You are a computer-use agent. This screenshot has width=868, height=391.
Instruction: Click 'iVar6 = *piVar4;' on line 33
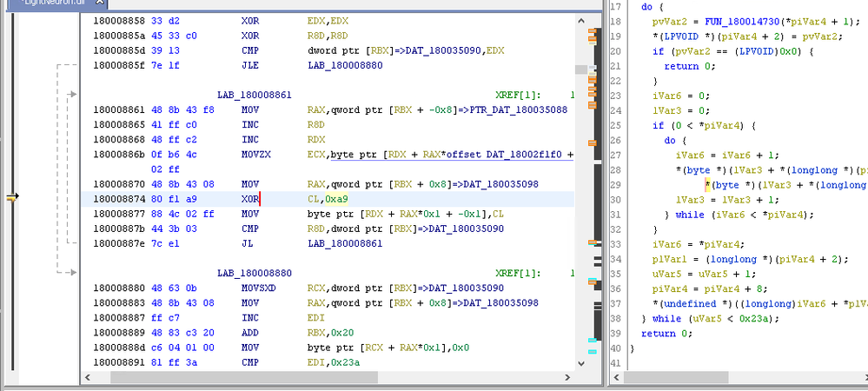click(x=699, y=244)
